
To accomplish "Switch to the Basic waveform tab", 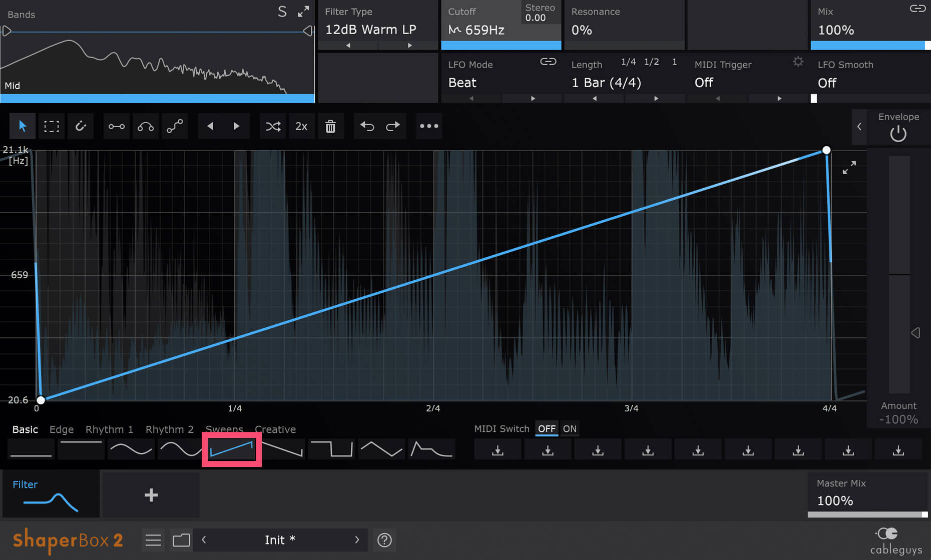I will click(x=25, y=429).
